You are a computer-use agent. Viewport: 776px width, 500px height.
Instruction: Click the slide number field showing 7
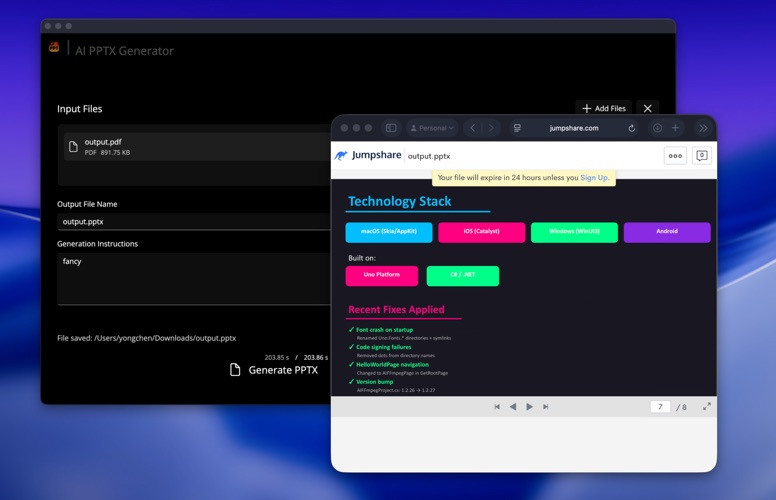click(660, 407)
